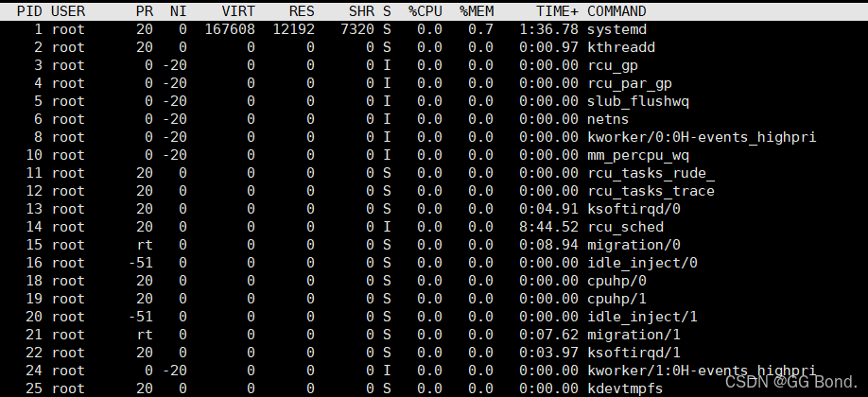The image size is (868, 397).
Task: Select the cpuhp/0 command
Action: (x=616, y=281)
